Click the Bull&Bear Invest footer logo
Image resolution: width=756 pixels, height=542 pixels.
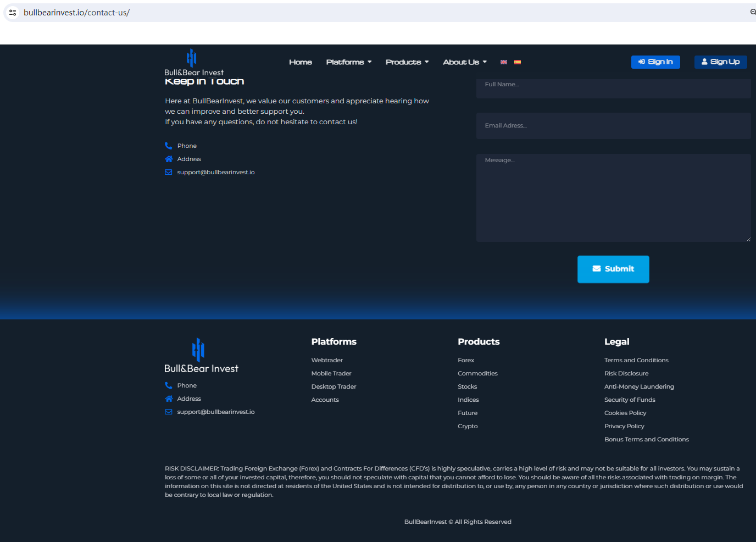tap(201, 356)
